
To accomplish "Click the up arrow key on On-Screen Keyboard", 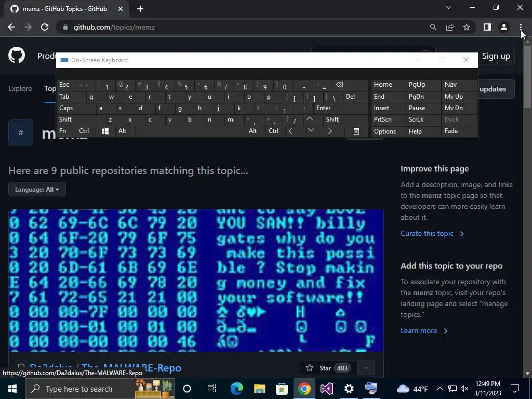I will [x=310, y=119].
